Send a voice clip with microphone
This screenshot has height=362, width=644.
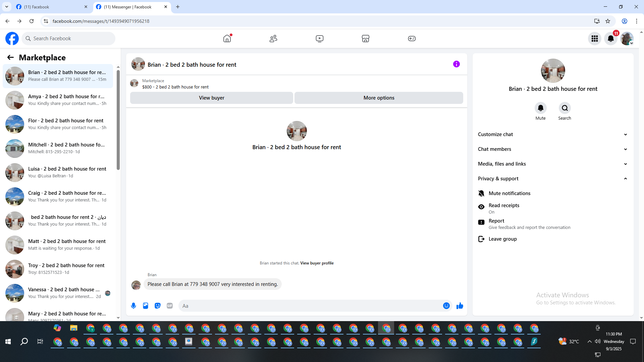[x=133, y=306]
